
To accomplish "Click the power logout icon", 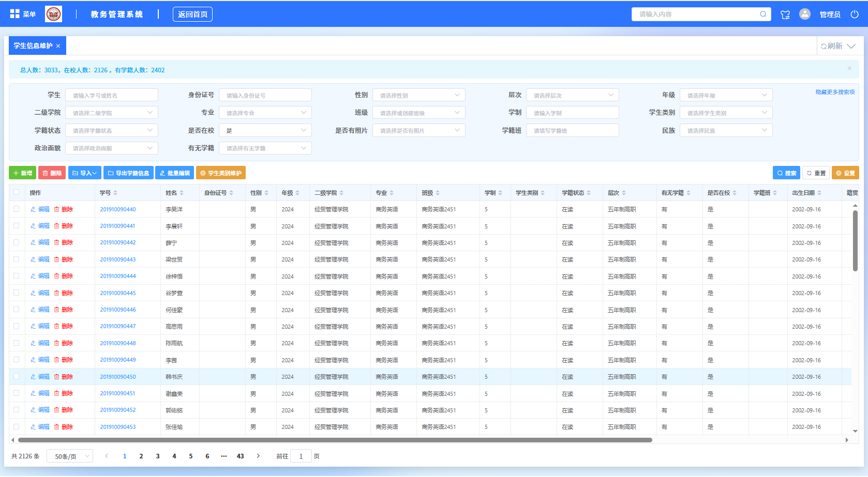I will click(855, 14).
